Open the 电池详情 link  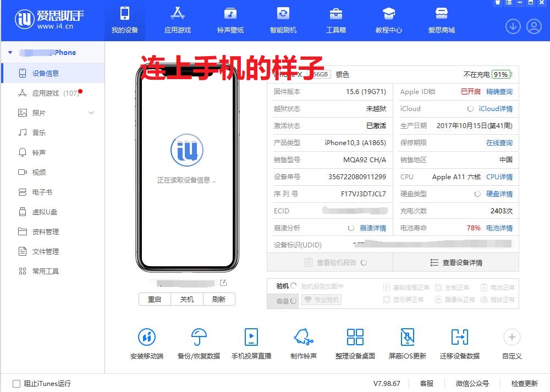point(499,228)
